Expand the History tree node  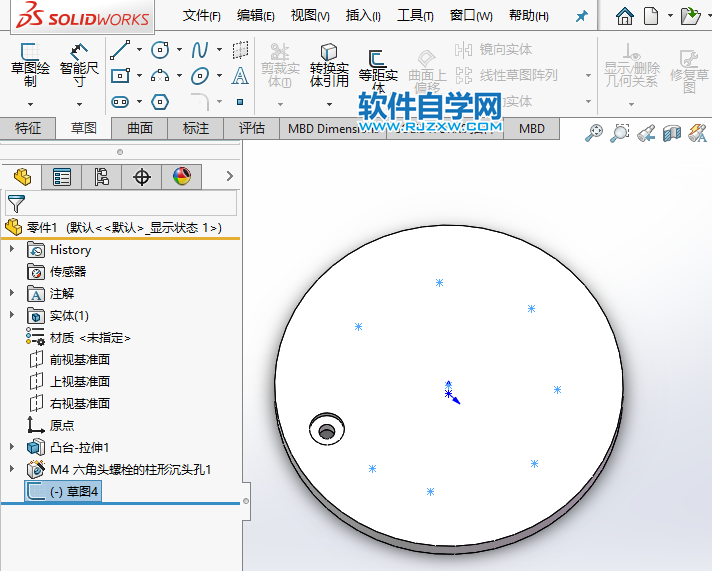pyautogui.click(x=12, y=249)
